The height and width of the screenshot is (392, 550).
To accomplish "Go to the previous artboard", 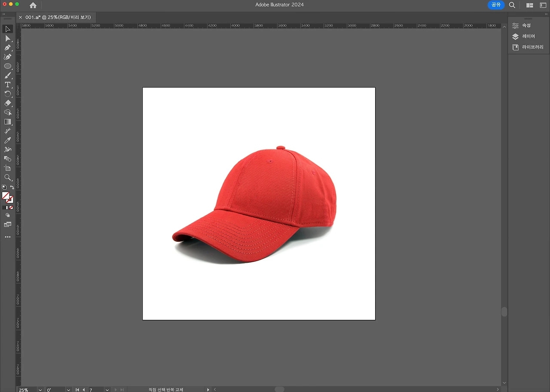I will coord(84,389).
